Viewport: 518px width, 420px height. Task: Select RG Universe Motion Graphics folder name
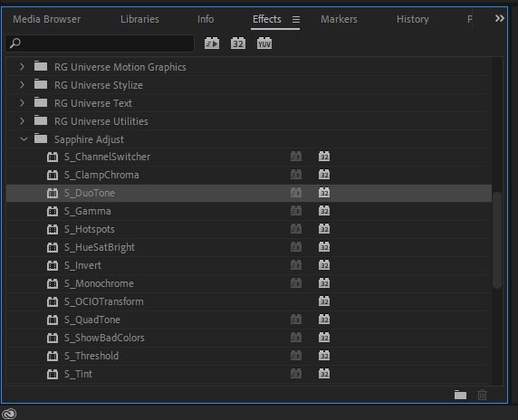click(120, 67)
